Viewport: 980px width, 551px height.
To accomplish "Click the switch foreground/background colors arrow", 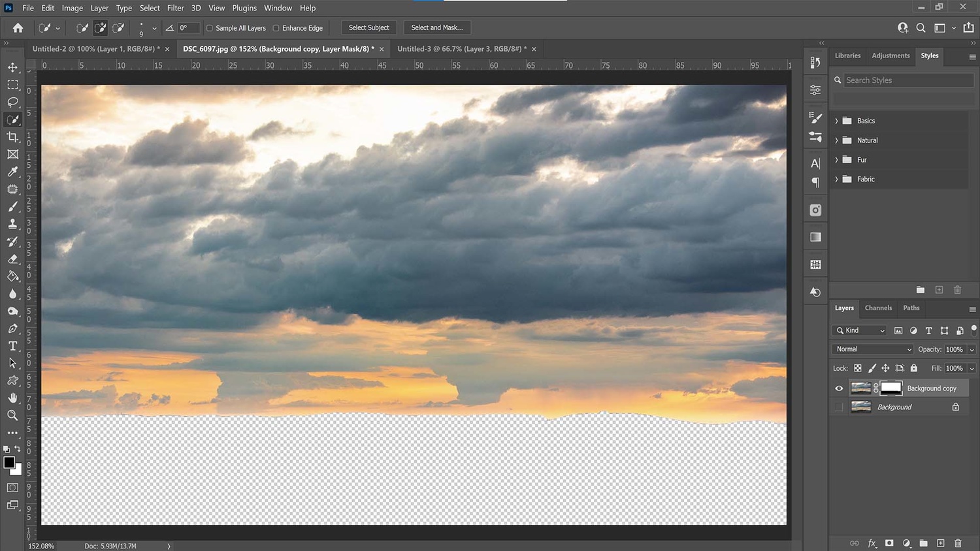I will 18,449.
